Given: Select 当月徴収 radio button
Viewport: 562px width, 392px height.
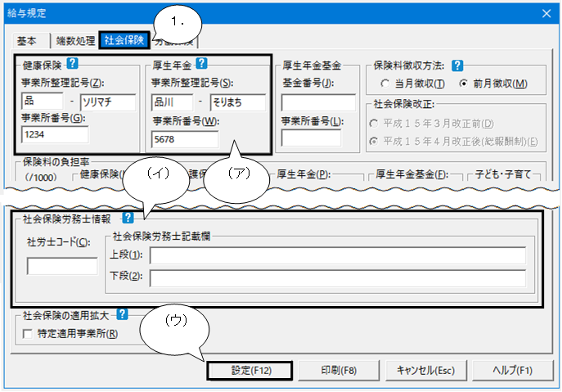Looking at the screenshot, I should tap(384, 83).
